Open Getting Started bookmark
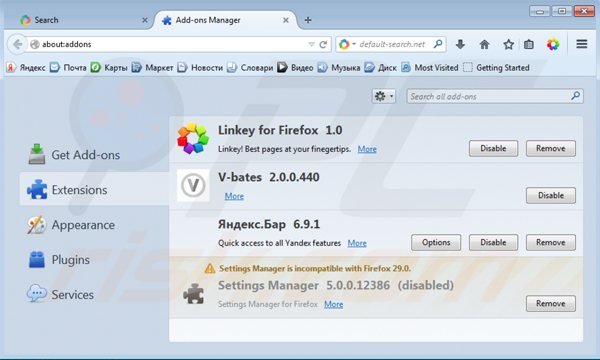 pyautogui.click(x=496, y=68)
